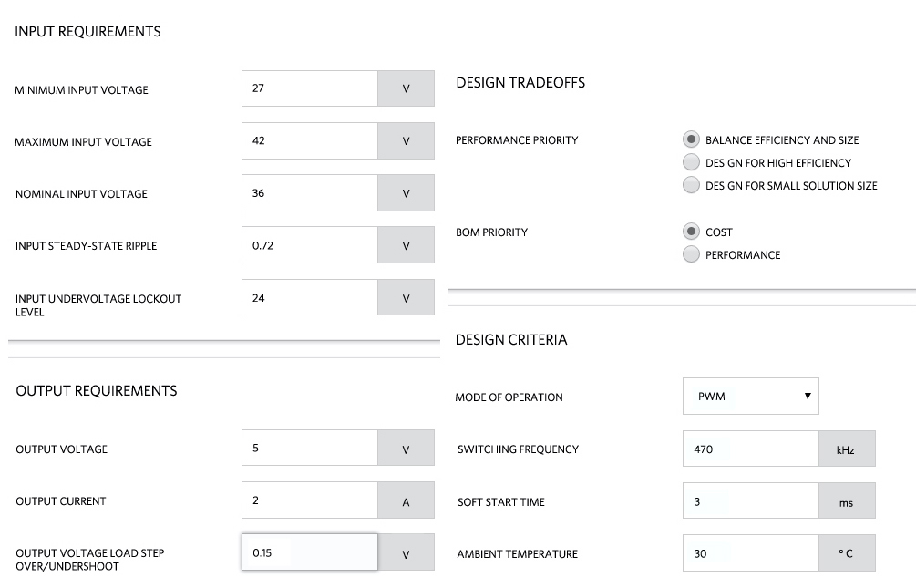Edit the Minimum Input Voltage field
This screenshot has height=588, width=916.
tap(310, 88)
